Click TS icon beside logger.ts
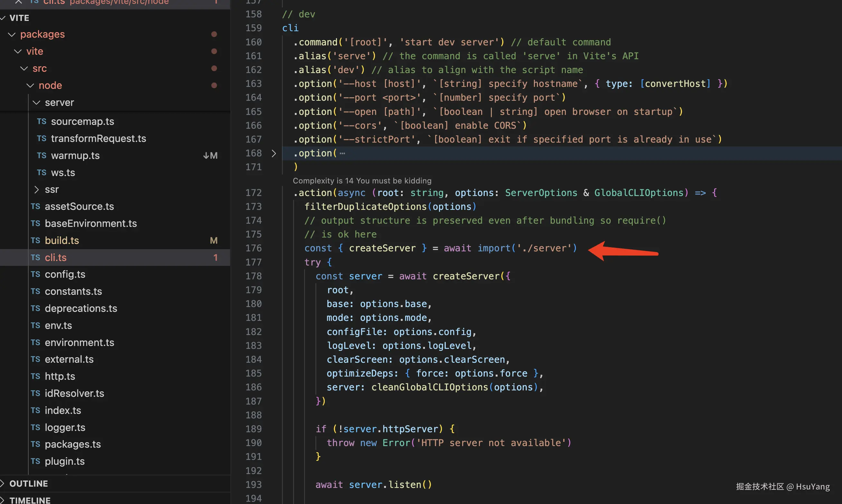The width and height of the screenshot is (842, 504). click(x=35, y=428)
